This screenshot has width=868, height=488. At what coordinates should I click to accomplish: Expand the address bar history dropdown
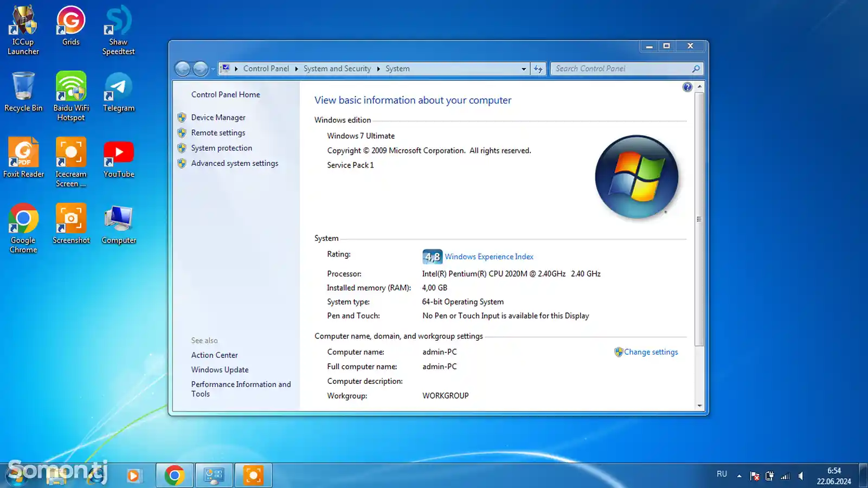tap(524, 69)
